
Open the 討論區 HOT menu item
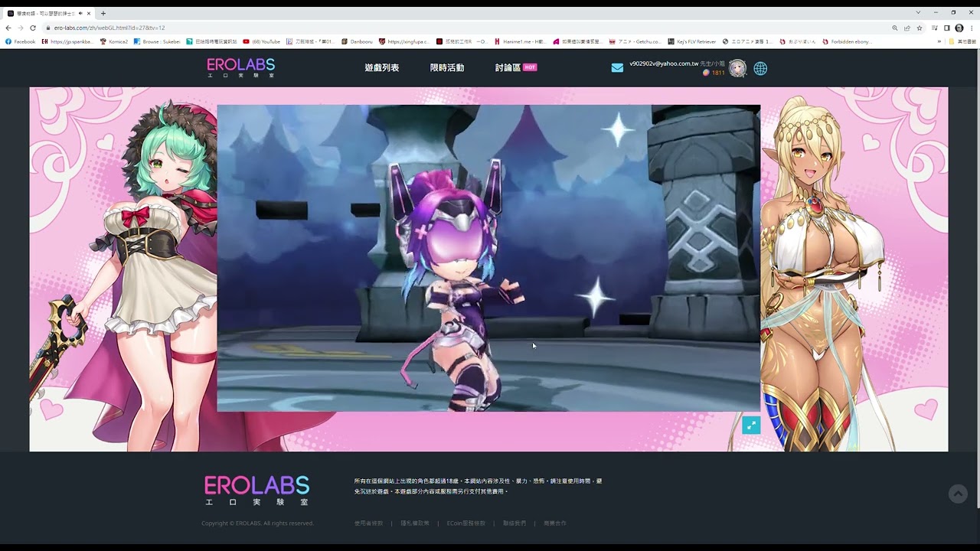(516, 67)
